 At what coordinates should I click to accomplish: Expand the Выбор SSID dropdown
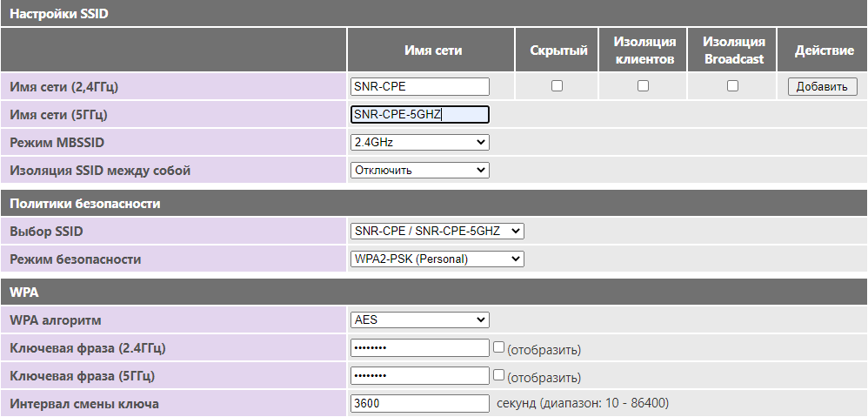tap(437, 231)
